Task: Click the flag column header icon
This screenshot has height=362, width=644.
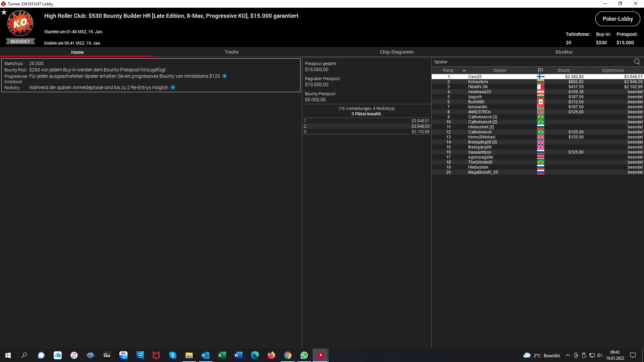Action: point(540,70)
